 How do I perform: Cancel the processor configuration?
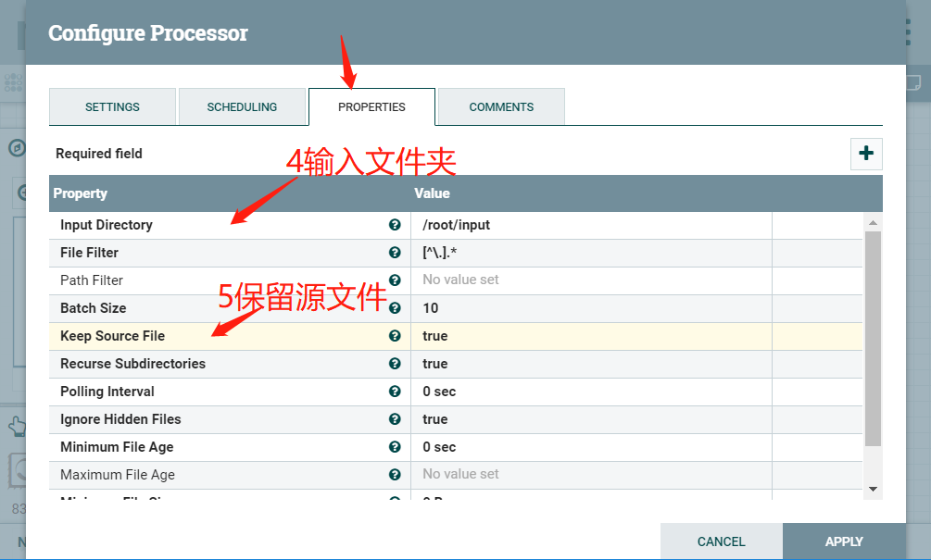pyautogui.click(x=722, y=541)
